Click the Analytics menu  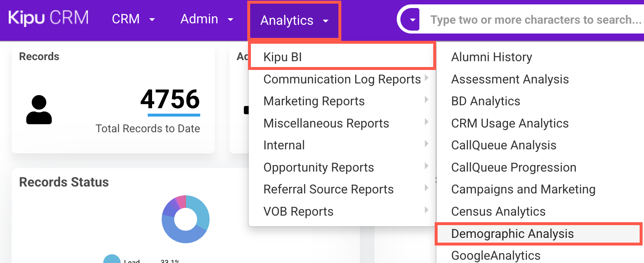[294, 20]
